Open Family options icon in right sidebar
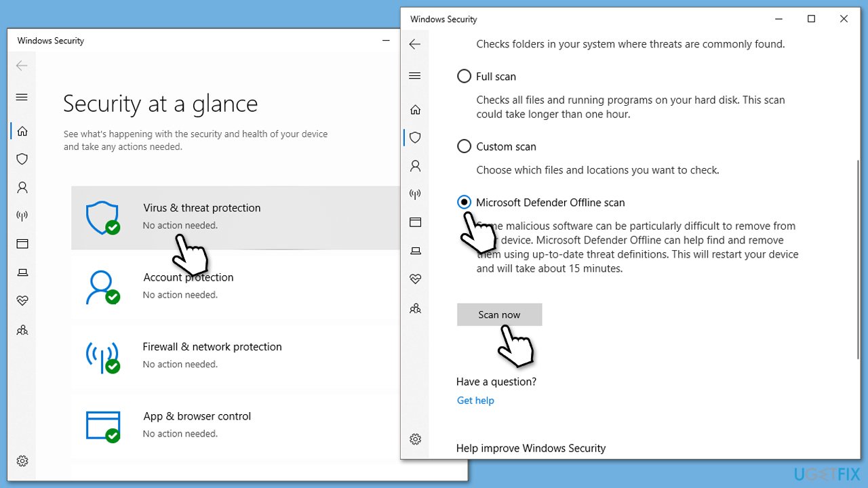The width and height of the screenshot is (868, 488). point(416,308)
